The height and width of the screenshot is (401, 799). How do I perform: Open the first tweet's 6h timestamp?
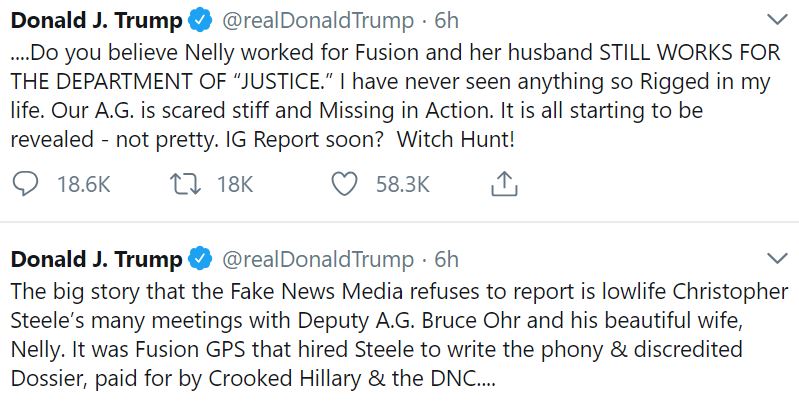click(446, 20)
